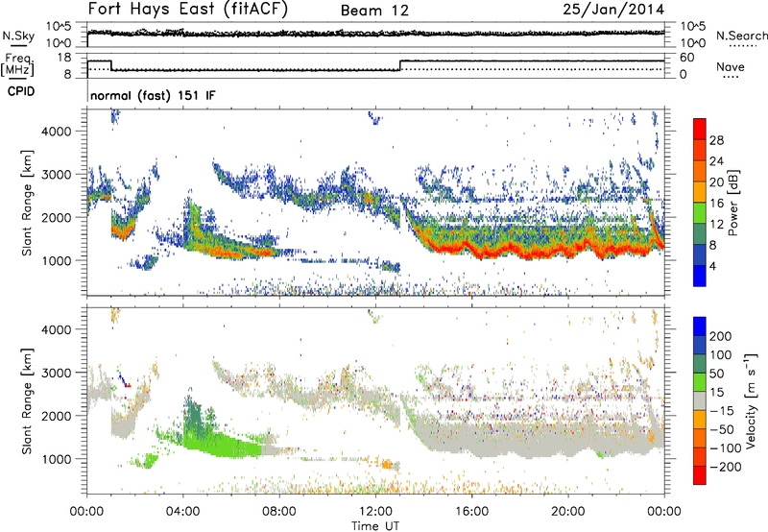Click the Nave legend label
The width and height of the screenshot is (768, 532).
pos(731,66)
